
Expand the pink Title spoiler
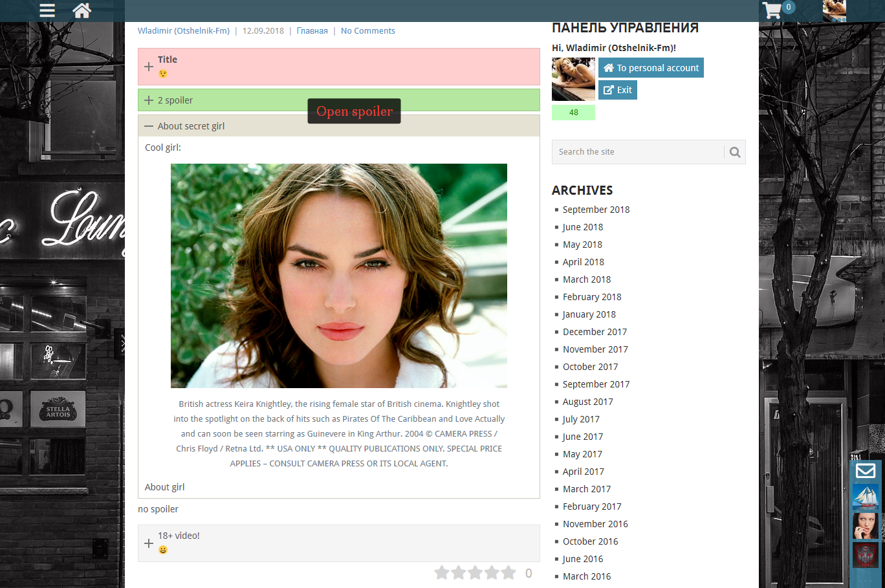339,67
